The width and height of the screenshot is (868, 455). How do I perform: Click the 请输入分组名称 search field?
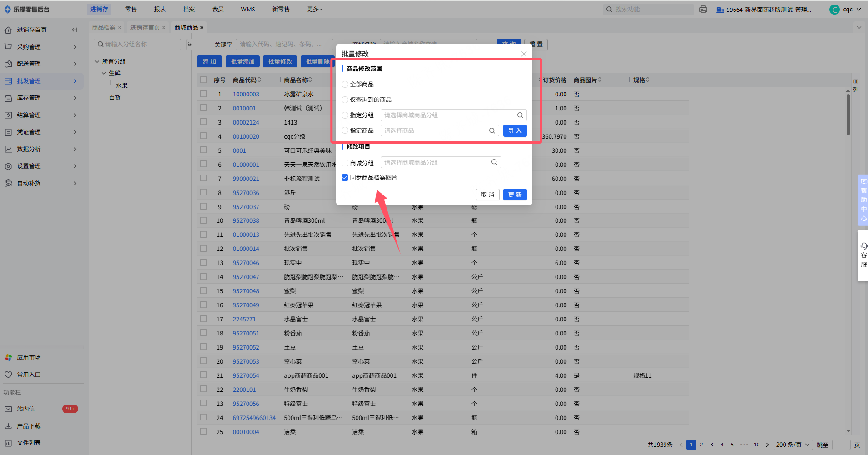tap(138, 45)
